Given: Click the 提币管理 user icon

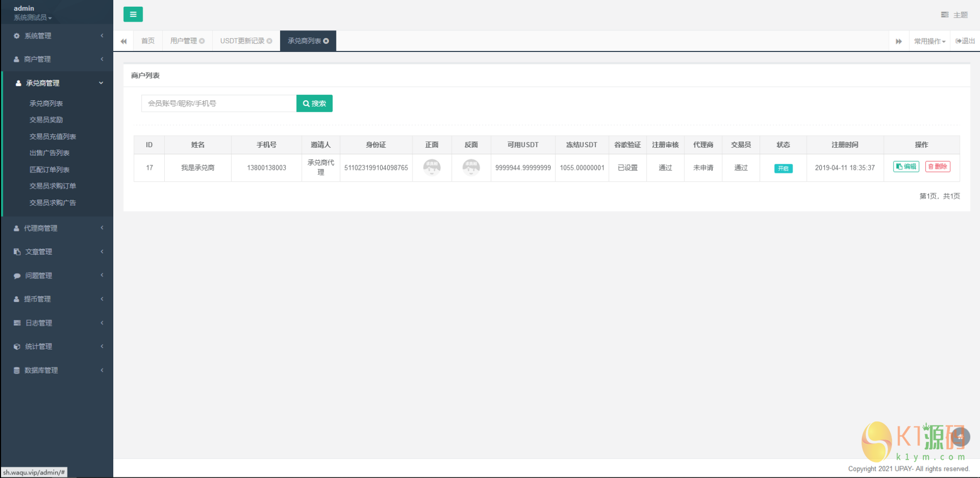Looking at the screenshot, I should (x=16, y=299).
